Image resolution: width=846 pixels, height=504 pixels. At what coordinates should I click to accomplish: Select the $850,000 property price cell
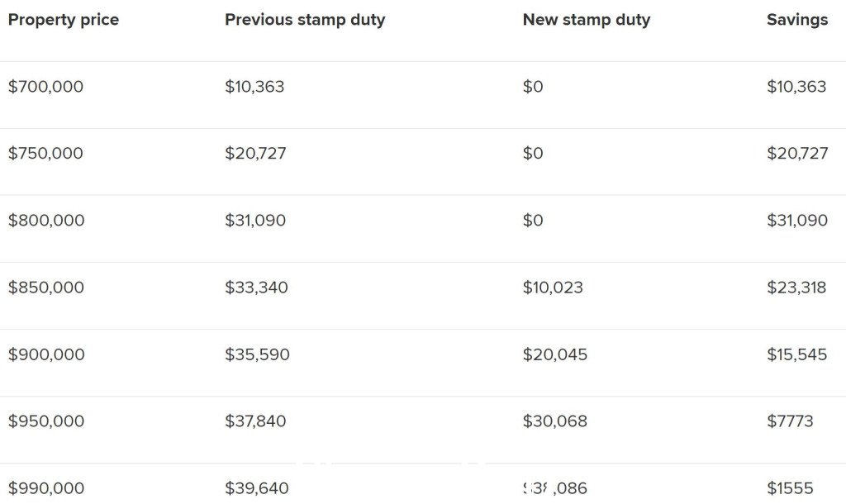point(46,287)
